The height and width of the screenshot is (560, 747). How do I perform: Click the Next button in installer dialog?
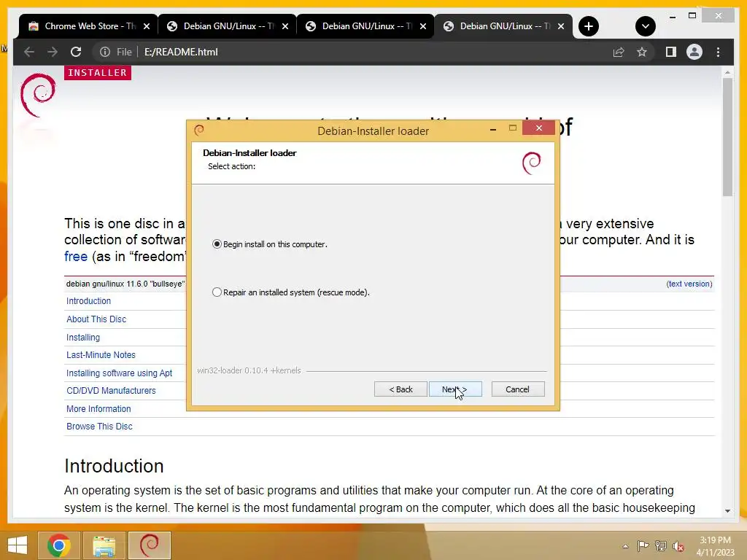[455, 389]
